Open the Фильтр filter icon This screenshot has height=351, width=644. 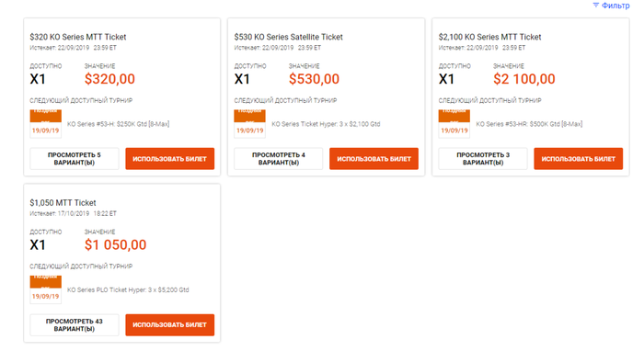point(595,6)
